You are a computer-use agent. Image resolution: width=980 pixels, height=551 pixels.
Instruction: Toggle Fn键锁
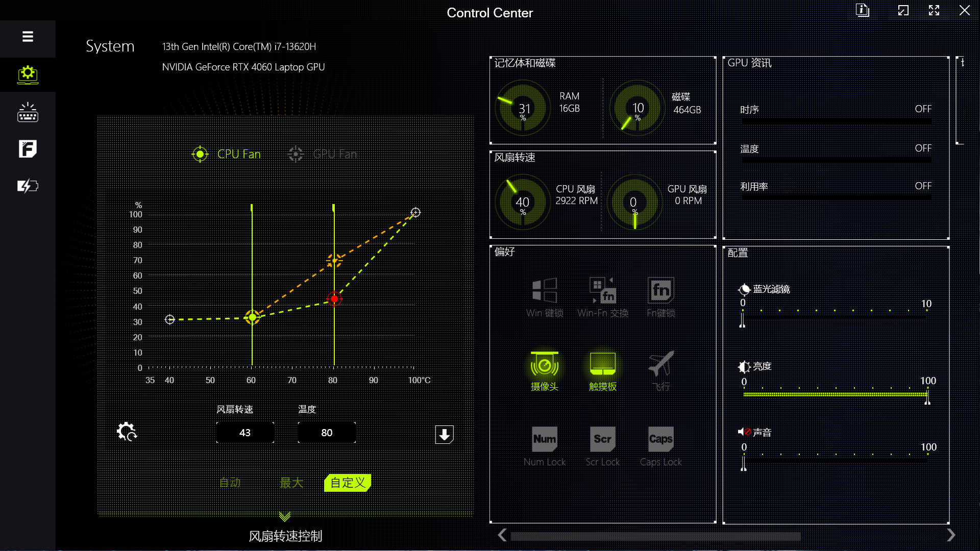tap(661, 298)
